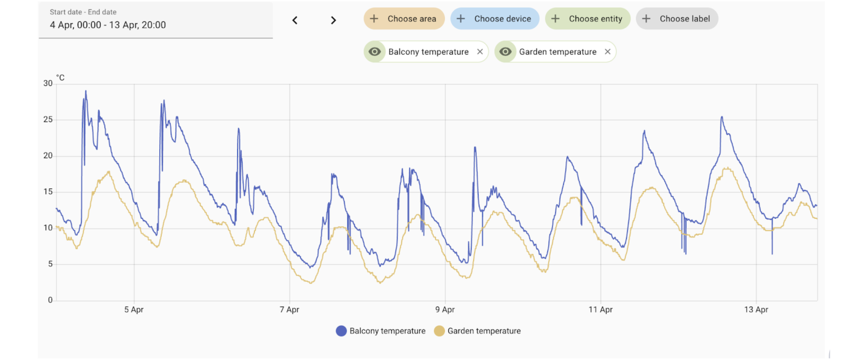Remove Balcony temperature entity chip
This screenshot has height=360, width=868.
pos(480,52)
